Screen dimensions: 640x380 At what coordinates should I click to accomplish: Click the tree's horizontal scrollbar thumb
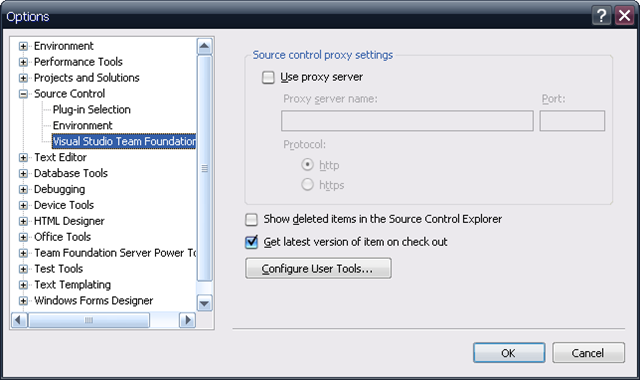tap(89, 320)
